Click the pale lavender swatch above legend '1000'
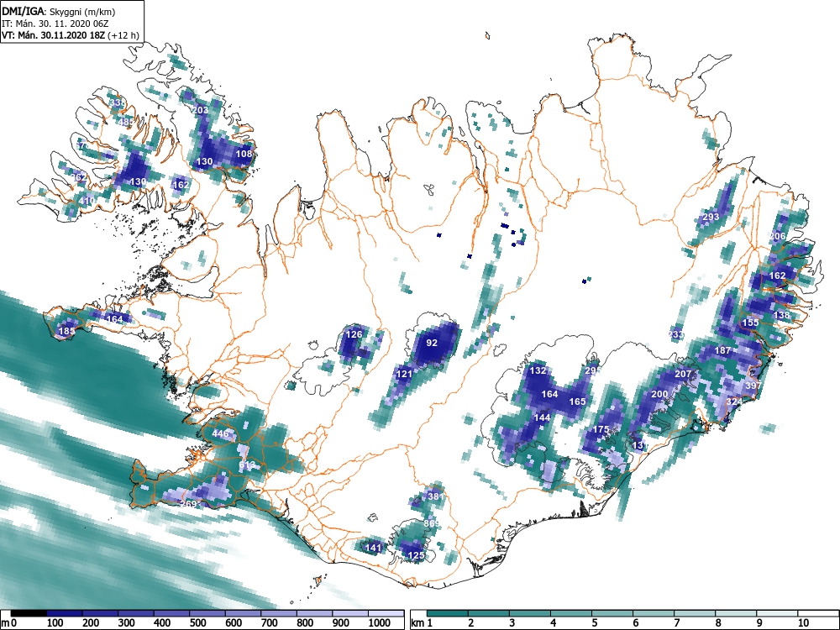 pyautogui.click(x=386, y=613)
